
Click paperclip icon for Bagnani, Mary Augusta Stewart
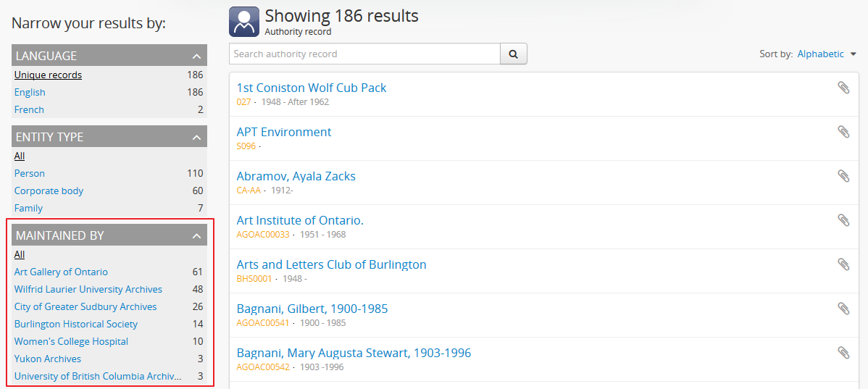(x=843, y=353)
